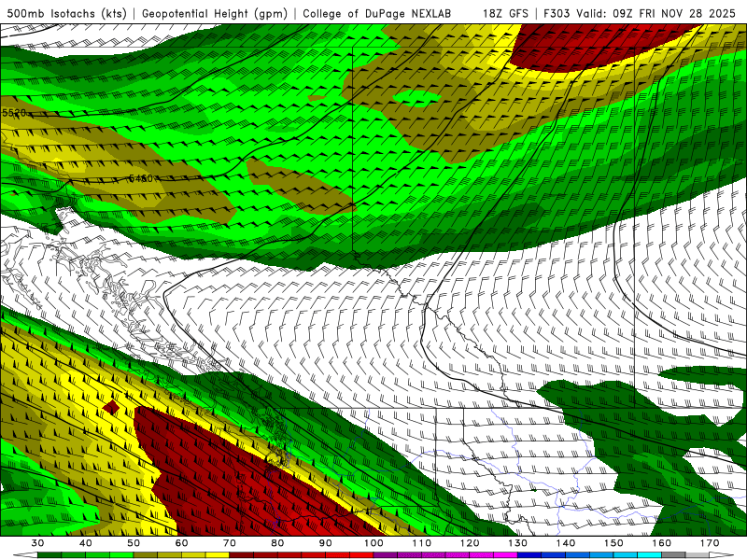Click the 40 value on the color scale

point(85,543)
